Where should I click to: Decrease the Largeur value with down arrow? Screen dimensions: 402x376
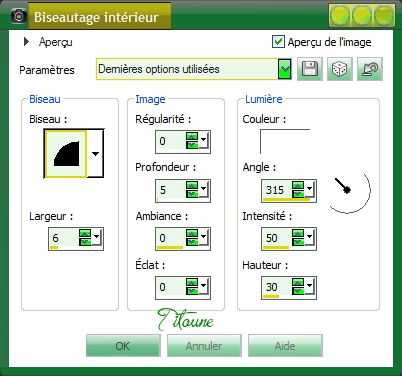point(85,242)
